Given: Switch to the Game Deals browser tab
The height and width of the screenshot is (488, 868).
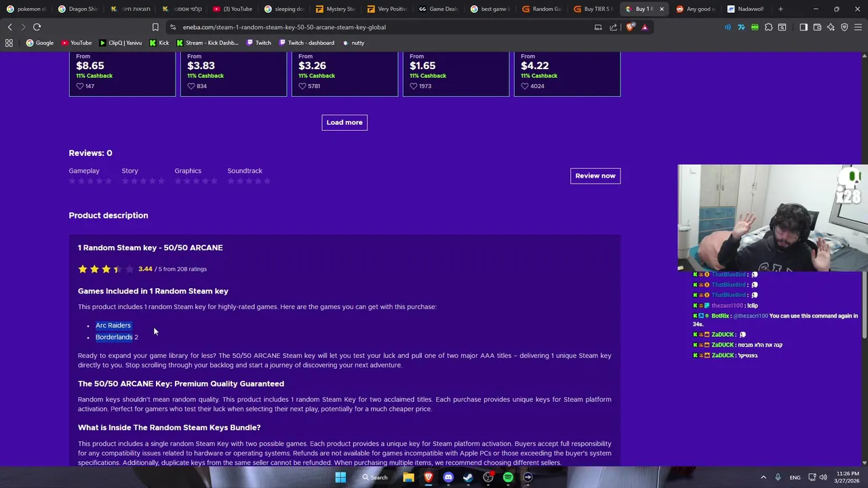Looking at the screenshot, I should [x=439, y=9].
